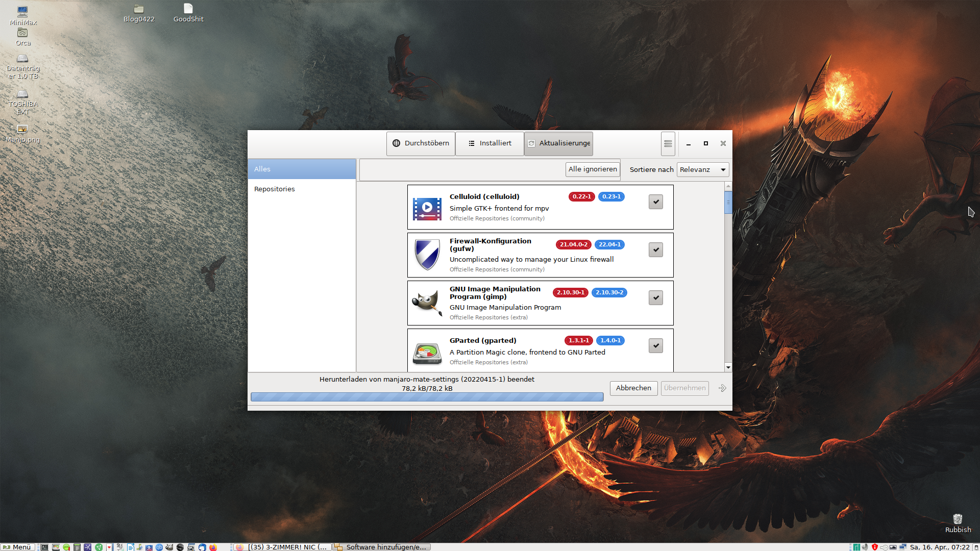Image resolution: width=980 pixels, height=551 pixels.
Task: Click the scroll-up arrow of update list
Action: pos(728,186)
